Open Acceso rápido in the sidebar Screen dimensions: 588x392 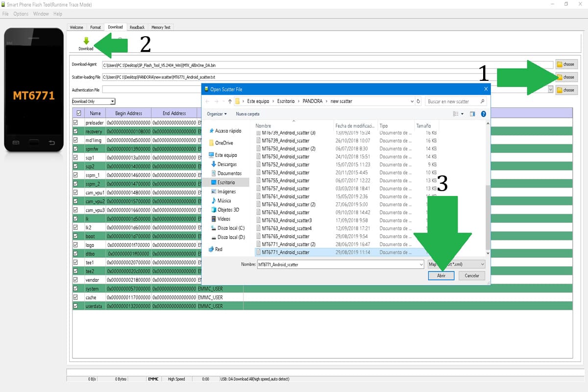pyautogui.click(x=225, y=131)
